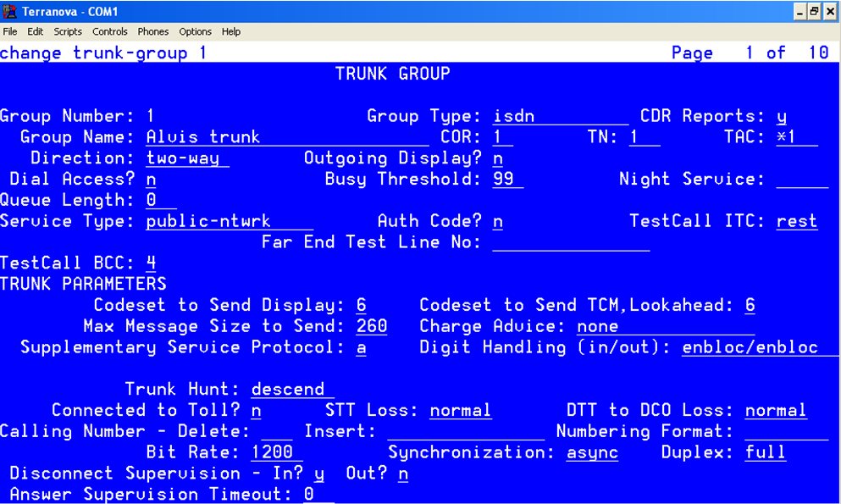Select the Digit Handling field 'enbloc/enbloc'
Image resolution: width=841 pixels, height=504 pixels.
(x=750, y=347)
